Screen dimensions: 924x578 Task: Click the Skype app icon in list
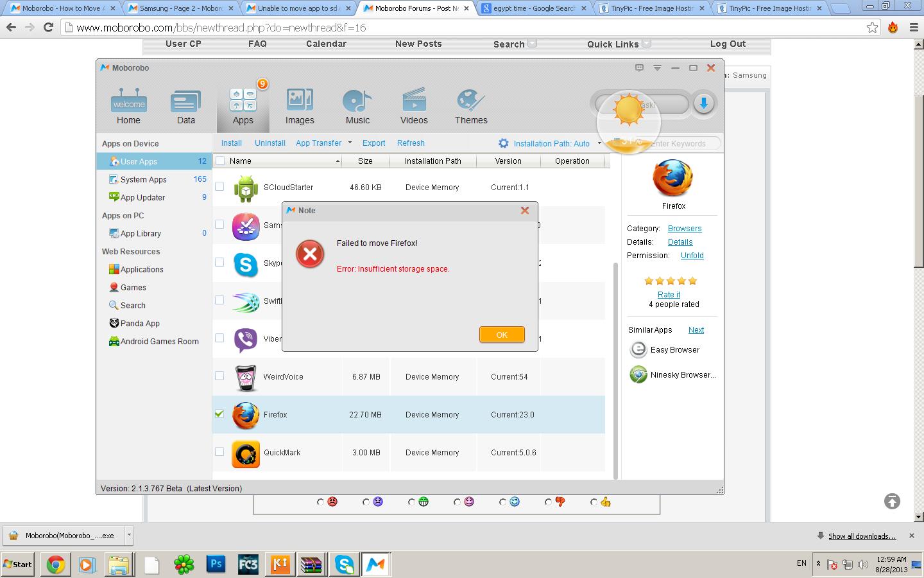click(245, 263)
